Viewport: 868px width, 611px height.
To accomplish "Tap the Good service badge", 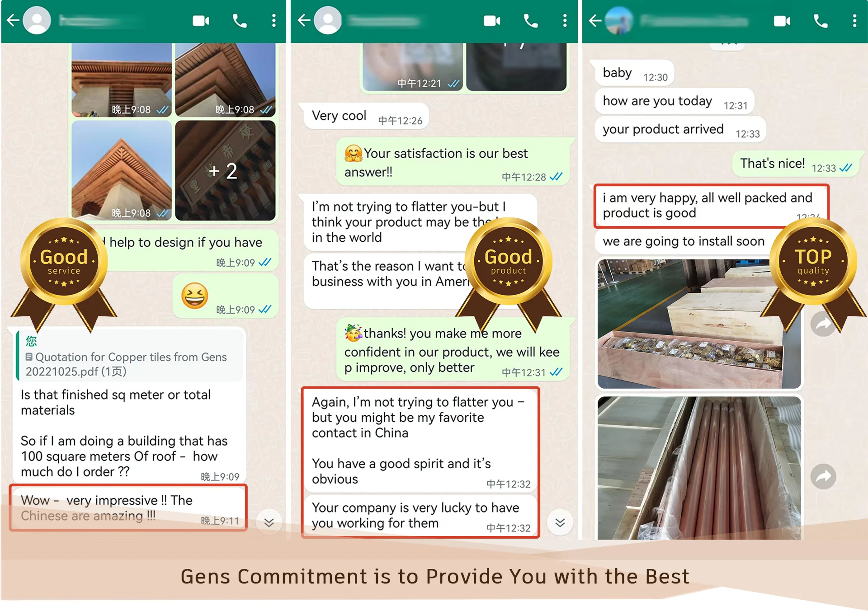I will pos(64,262).
